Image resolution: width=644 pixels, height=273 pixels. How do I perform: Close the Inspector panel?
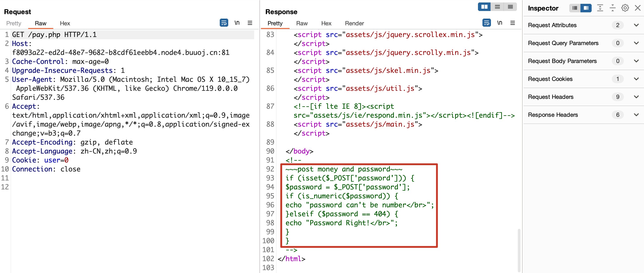[638, 8]
